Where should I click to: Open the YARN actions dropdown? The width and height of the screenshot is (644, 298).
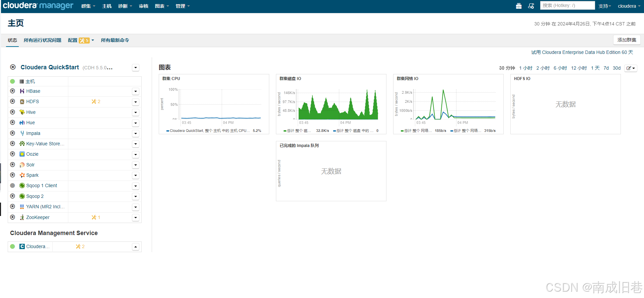tap(136, 207)
